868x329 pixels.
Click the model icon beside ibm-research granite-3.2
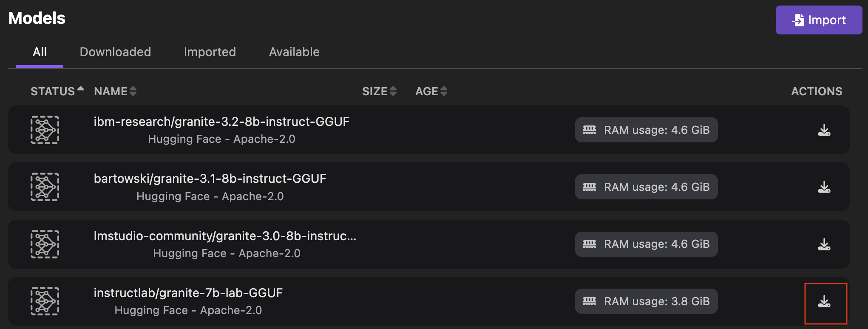pos(45,130)
